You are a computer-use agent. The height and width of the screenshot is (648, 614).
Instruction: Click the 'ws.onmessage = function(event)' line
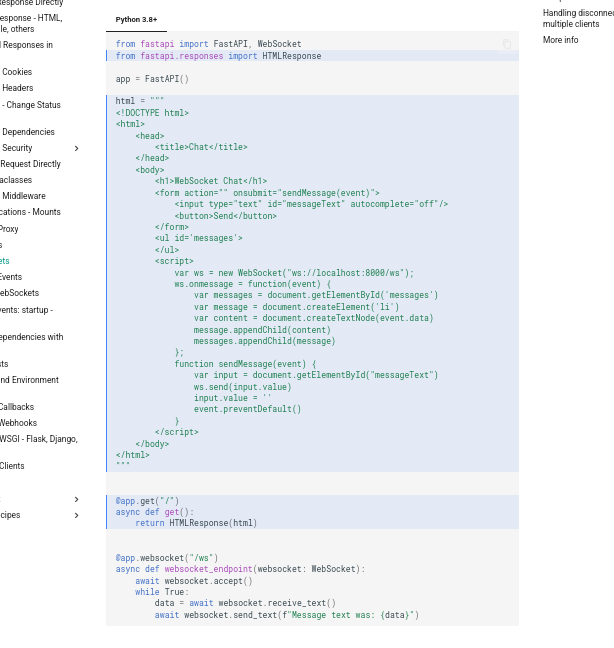point(252,284)
